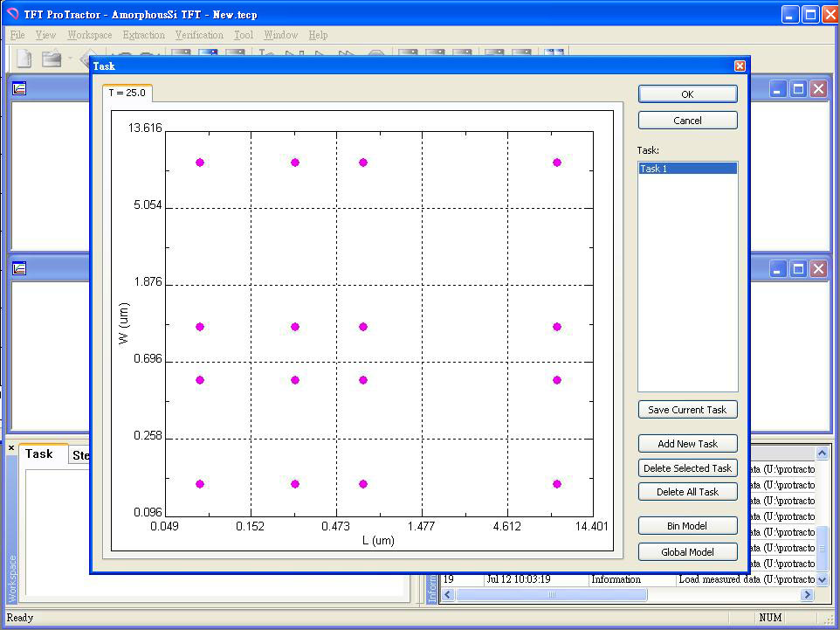Viewport: 840px width, 630px height.
Task: Choose the Bin Model button
Action: [687, 526]
